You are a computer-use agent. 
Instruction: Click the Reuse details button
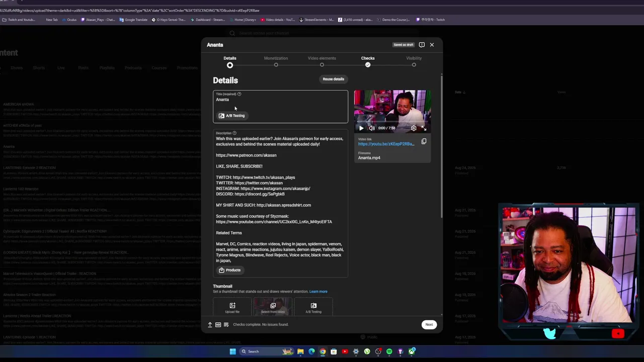pyautogui.click(x=334, y=79)
